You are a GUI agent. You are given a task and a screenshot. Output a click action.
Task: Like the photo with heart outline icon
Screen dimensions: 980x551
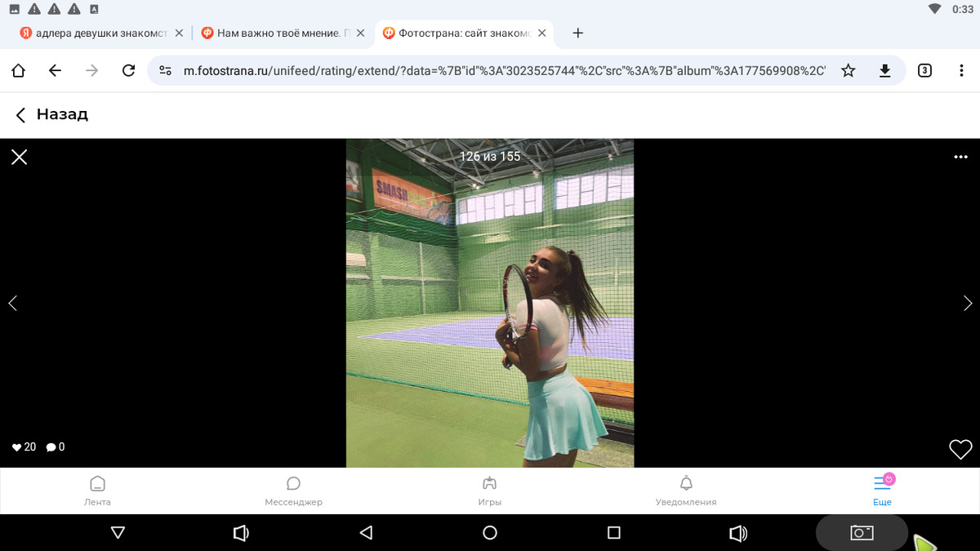click(x=960, y=449)
